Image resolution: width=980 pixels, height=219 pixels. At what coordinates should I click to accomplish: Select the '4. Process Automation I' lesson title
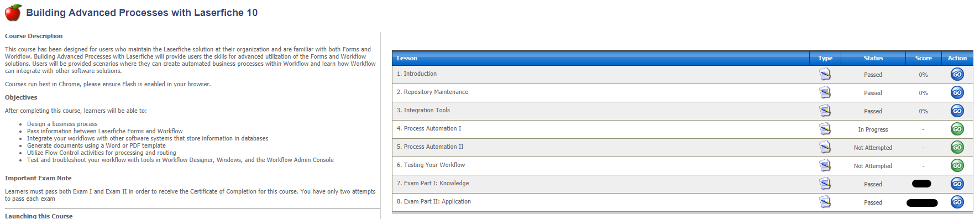[x=429, y=128]
